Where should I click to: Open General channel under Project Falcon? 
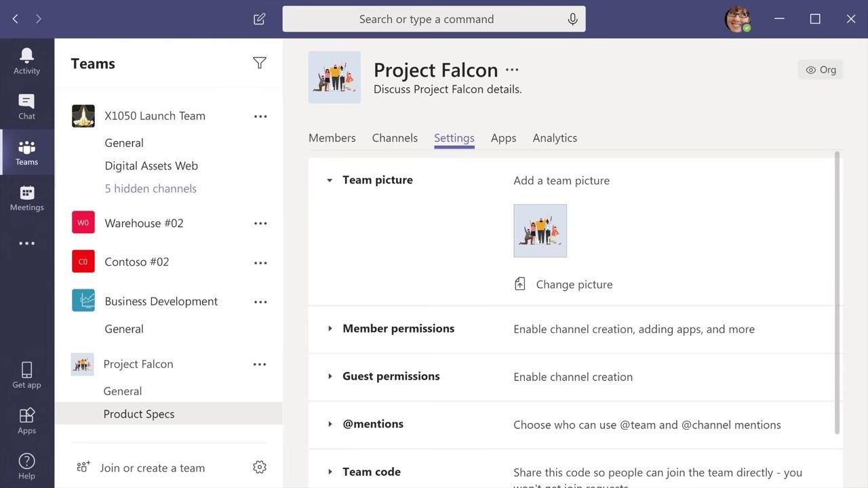coord(123,391)
